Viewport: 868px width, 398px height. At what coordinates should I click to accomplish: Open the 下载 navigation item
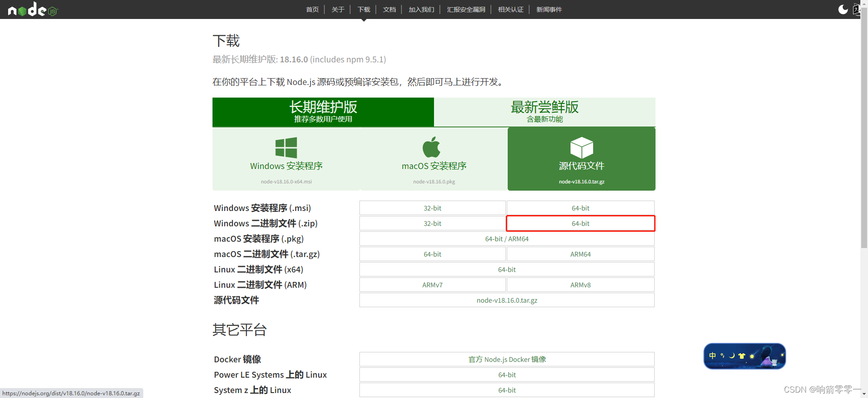[x=364, y=9]
